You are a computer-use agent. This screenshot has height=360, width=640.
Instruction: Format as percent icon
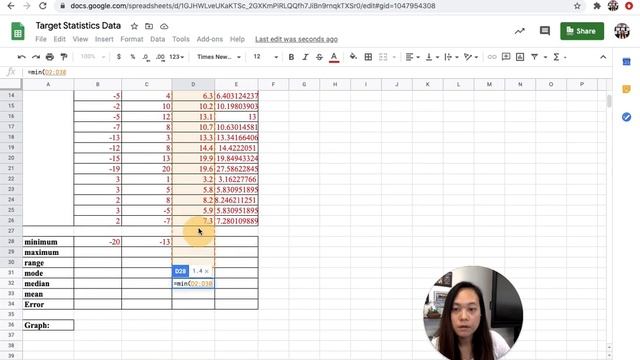tap(133, 57)
